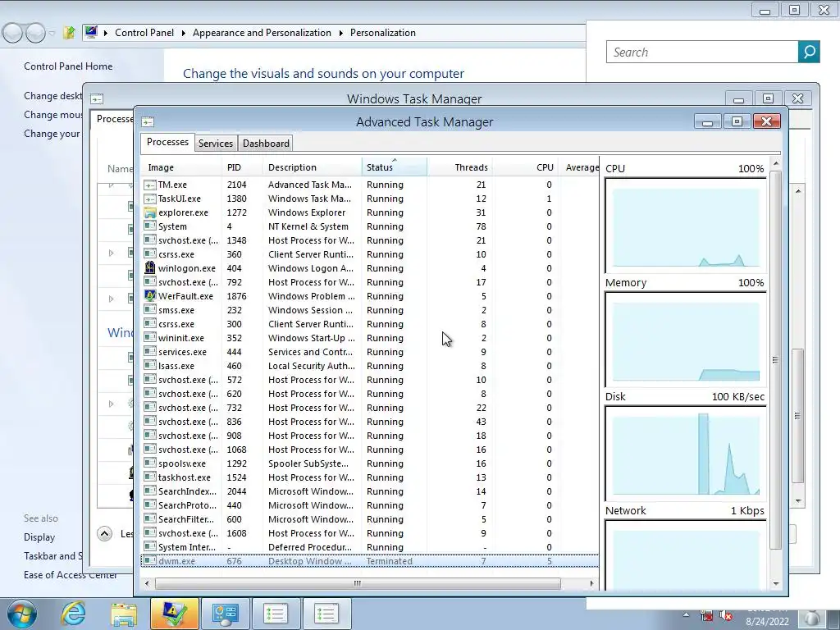Click the smss.exe process icon
Screen dimensions: 840x630
tap(150, 310)
